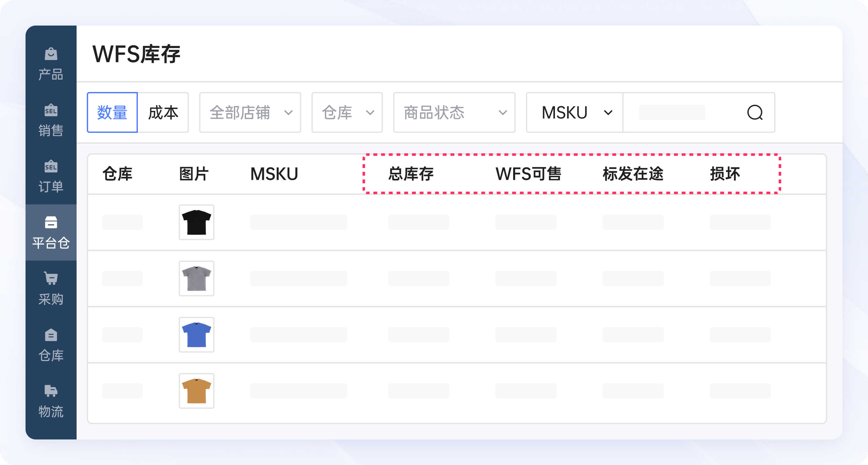Switch to 成本 view
The width and height of the screenshot is (868, 465).
click(163, 112)
